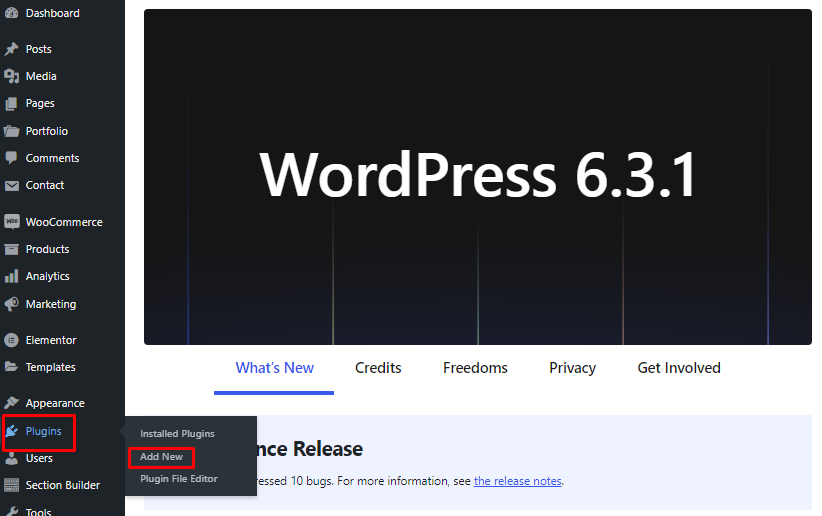Switch to the Freedoms tab
The height and width of the screenshot is (516, 822).
point(475,368)
